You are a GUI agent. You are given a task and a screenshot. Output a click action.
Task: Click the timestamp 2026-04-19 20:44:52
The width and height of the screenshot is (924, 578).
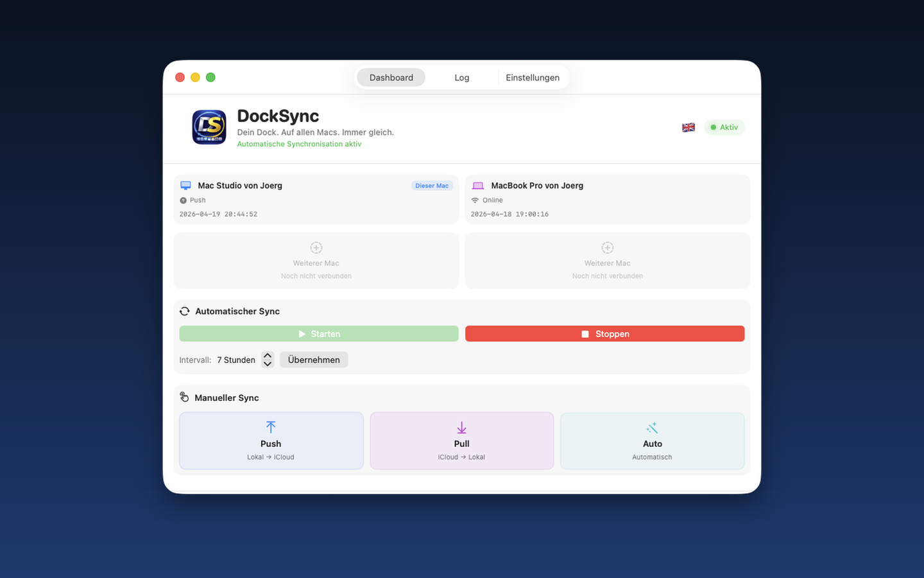click(x=218, y=215)
